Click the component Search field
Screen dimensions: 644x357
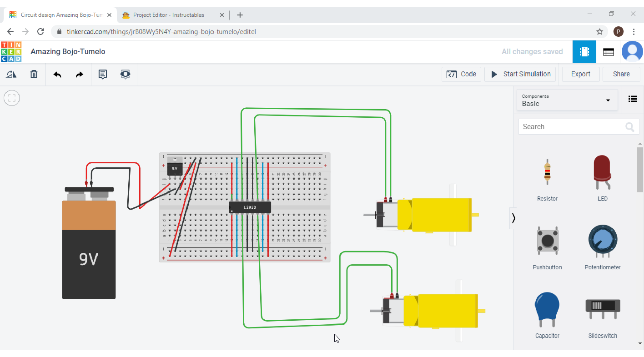pyautogui.click(x=571, y=127)
